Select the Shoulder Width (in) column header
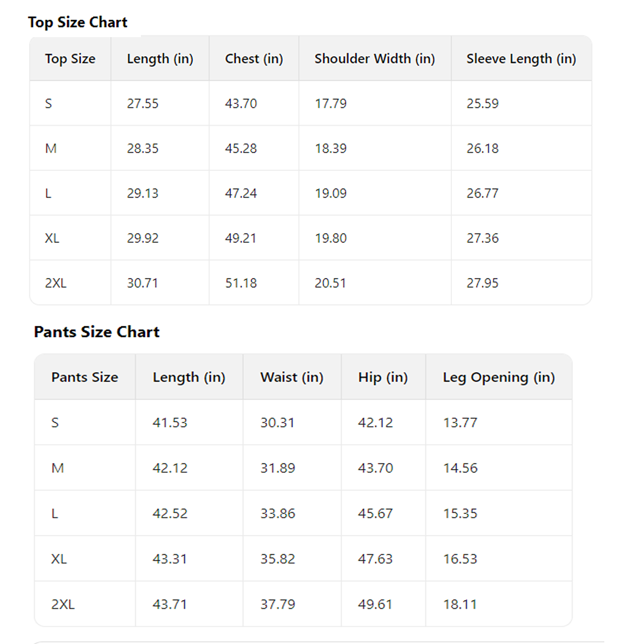Image resolution: width=644 pixels, height=644 pixels. [375, 59]
